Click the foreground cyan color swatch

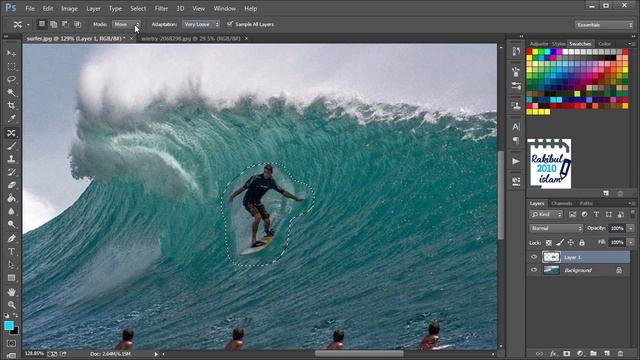click(9, 325)
